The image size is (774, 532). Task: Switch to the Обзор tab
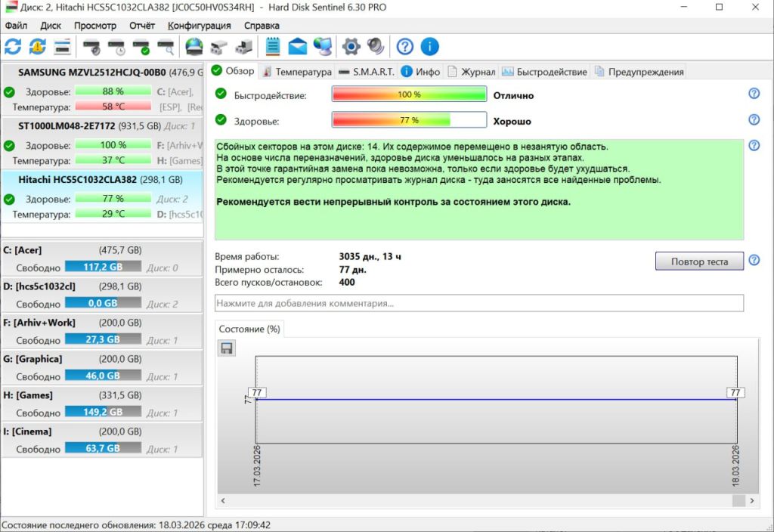tap(233, 71)
